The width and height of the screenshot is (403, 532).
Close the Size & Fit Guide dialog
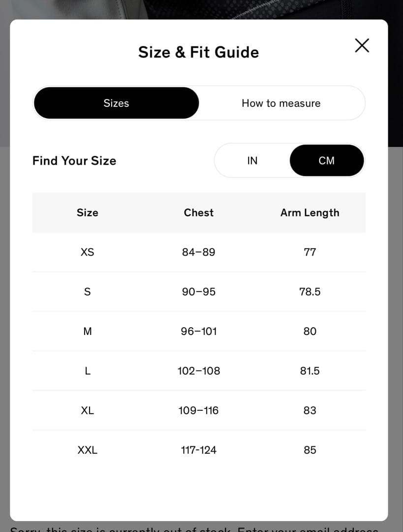(362, 46)
